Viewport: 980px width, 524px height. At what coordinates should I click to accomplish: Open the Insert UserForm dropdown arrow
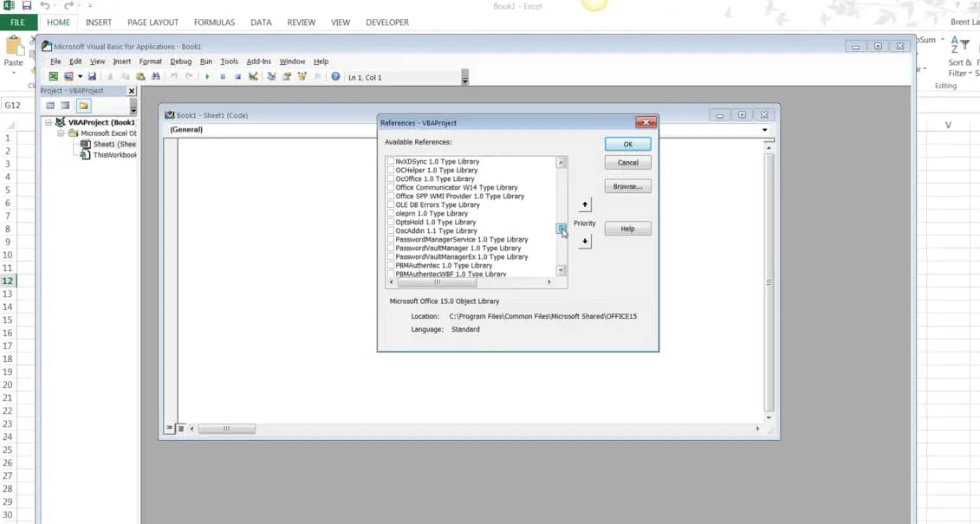click(80, 76)
